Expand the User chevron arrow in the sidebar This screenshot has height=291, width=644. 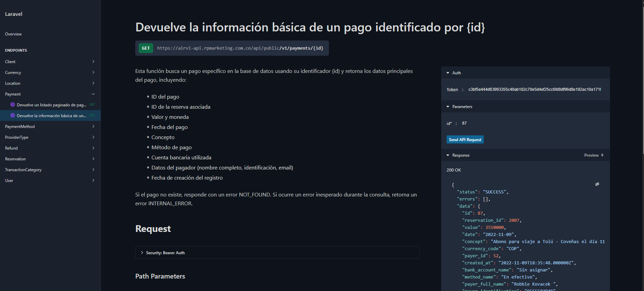click(x=93, y=181)
